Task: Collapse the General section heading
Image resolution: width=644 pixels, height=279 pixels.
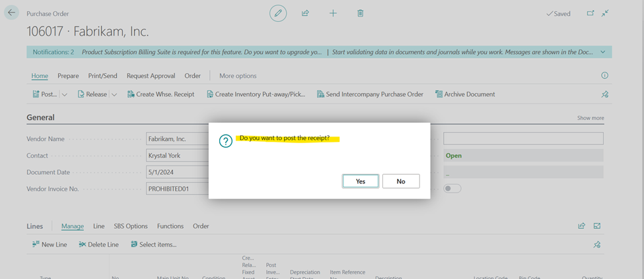Action: (x=41, y=117)
